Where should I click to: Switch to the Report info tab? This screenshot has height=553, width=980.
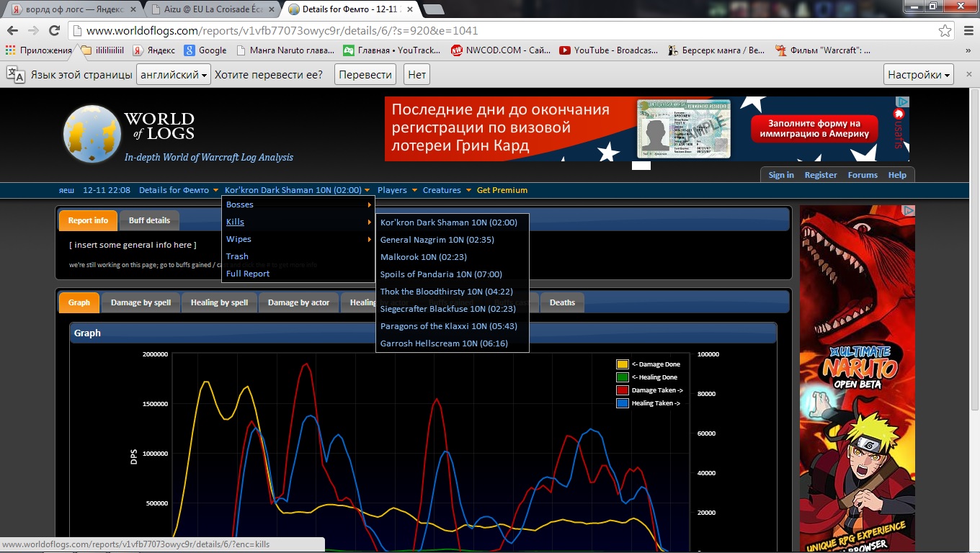(x=88, y=220)
